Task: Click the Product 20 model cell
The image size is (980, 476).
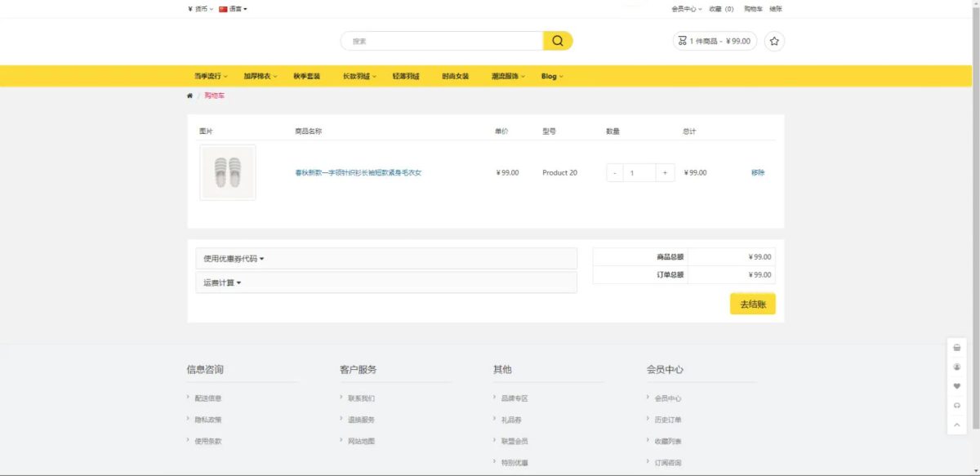Action: (x=559, y=172)
